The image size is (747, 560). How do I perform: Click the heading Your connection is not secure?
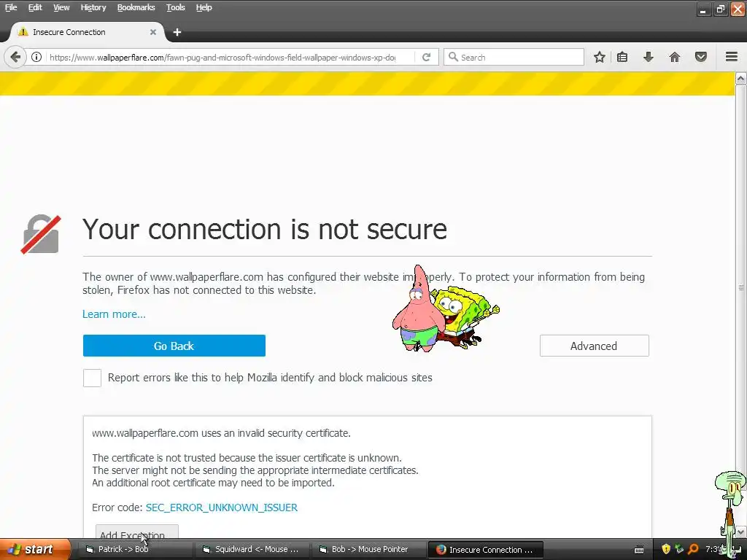(x=265, y=230)
